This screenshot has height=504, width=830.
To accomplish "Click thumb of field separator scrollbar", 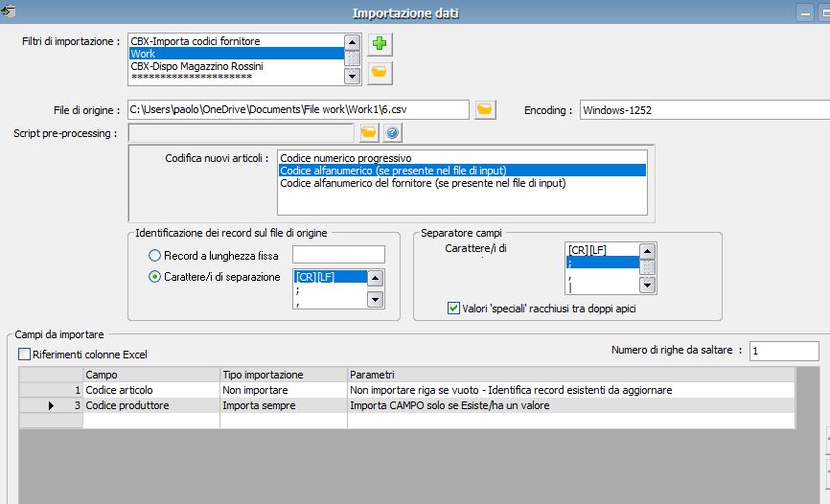I will 647,267.
